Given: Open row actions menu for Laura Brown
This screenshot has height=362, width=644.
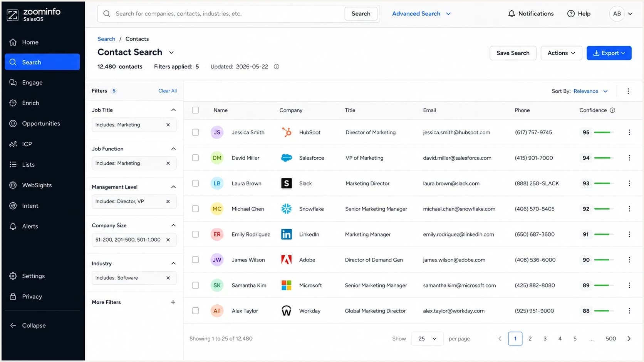Looking at the screenshot, I should click(629, 184).
